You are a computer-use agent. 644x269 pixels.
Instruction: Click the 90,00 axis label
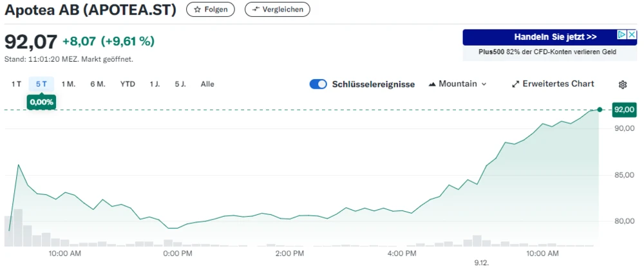click(625, 128)
